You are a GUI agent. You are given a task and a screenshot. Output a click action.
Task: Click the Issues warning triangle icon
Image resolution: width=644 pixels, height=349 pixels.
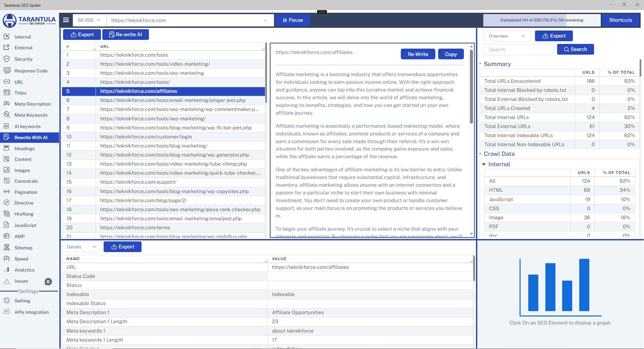tap(7, 281)
